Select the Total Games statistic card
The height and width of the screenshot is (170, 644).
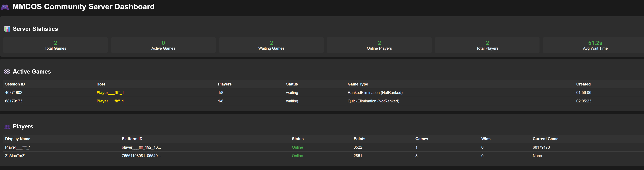point(55,45)
